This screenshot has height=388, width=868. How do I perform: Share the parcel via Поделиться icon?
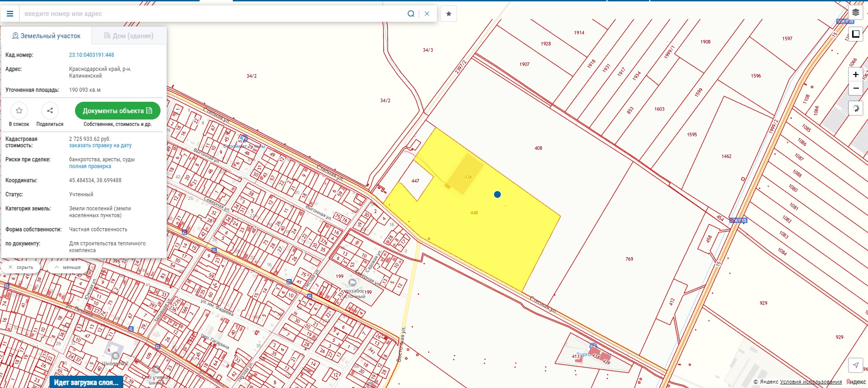(x=50, y=110)
